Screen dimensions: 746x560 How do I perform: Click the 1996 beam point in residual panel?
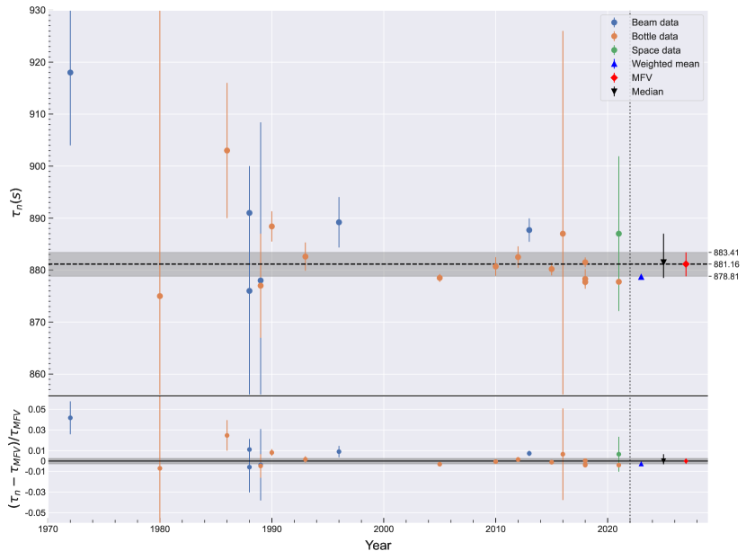tap(339, 451)
